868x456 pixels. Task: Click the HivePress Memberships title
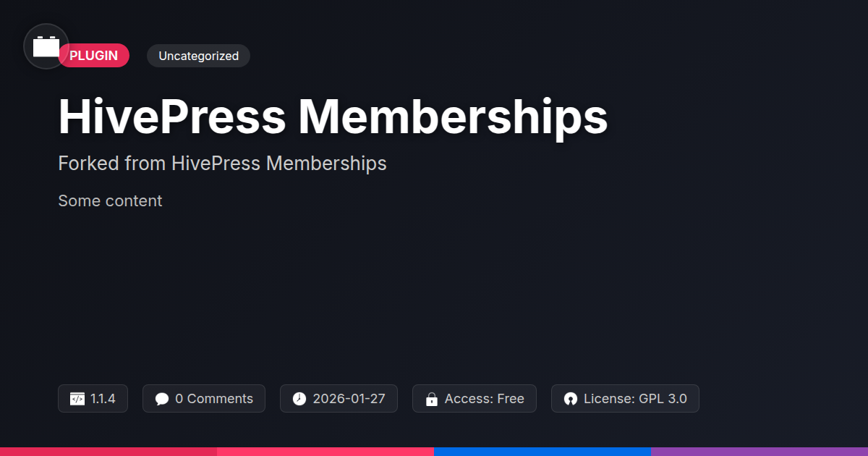point(333,116)
